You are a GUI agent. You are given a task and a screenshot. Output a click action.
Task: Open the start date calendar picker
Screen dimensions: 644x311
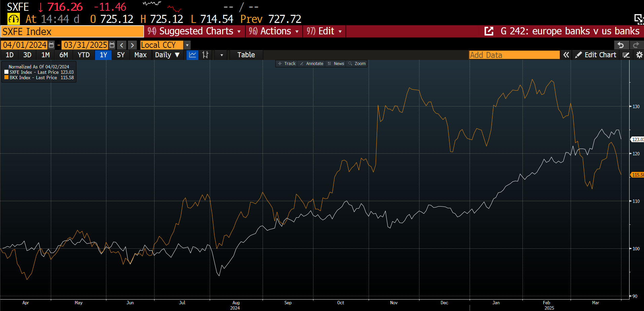(x=52, y=45)
